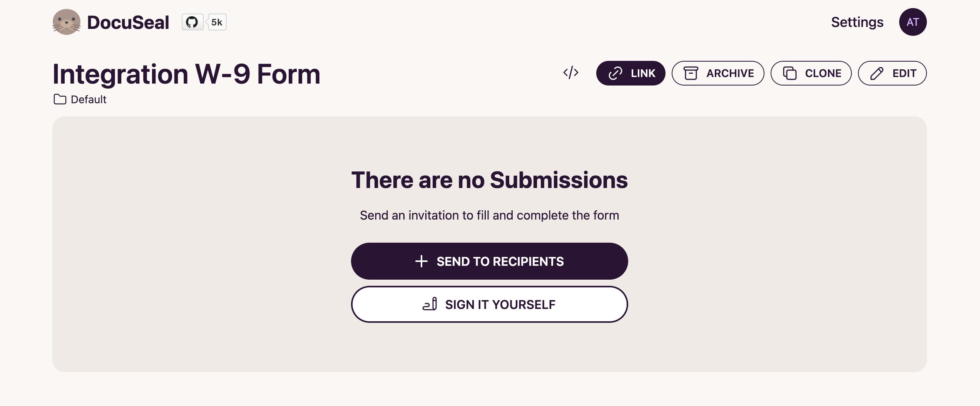Open the GitHub repository icon

pos(192,22)
